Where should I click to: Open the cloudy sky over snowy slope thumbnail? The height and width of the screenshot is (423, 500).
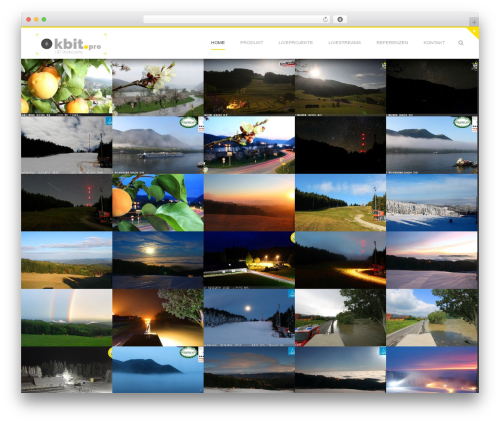(67, 145)
